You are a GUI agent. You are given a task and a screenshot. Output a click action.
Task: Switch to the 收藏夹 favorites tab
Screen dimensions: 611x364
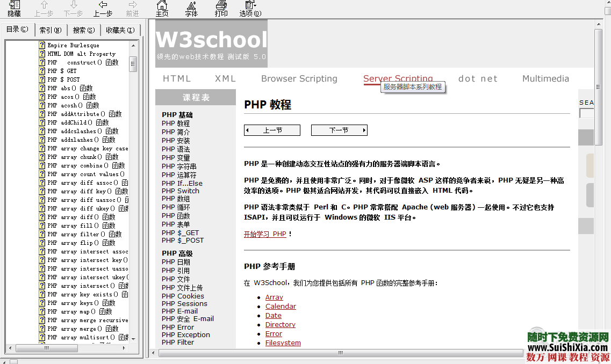click(x=120, y=30)
